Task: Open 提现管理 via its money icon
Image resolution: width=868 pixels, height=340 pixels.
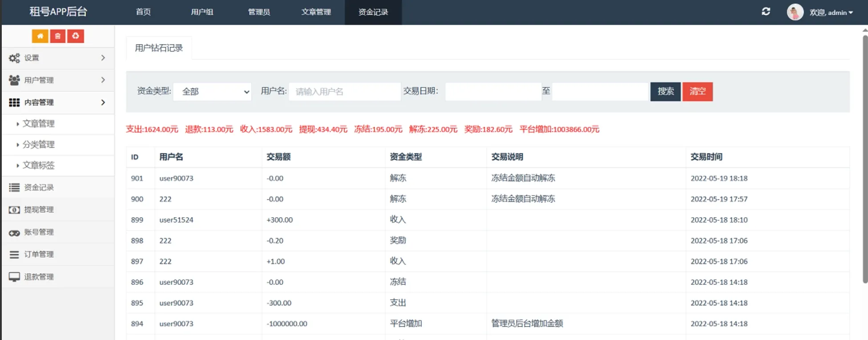Action: coord(14,210)
